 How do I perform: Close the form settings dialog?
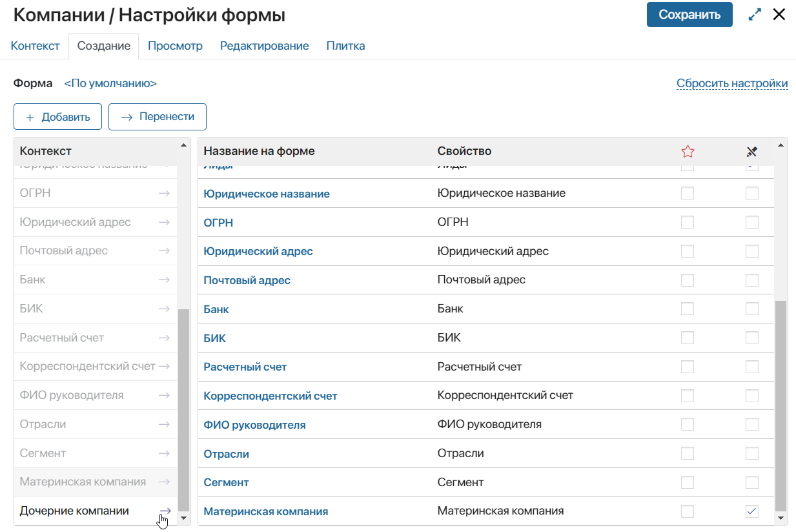pos(779,15)
